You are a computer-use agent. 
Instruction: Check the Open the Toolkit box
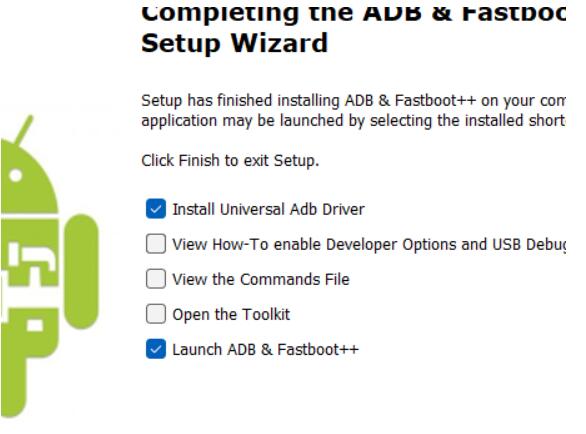point(156,314)
